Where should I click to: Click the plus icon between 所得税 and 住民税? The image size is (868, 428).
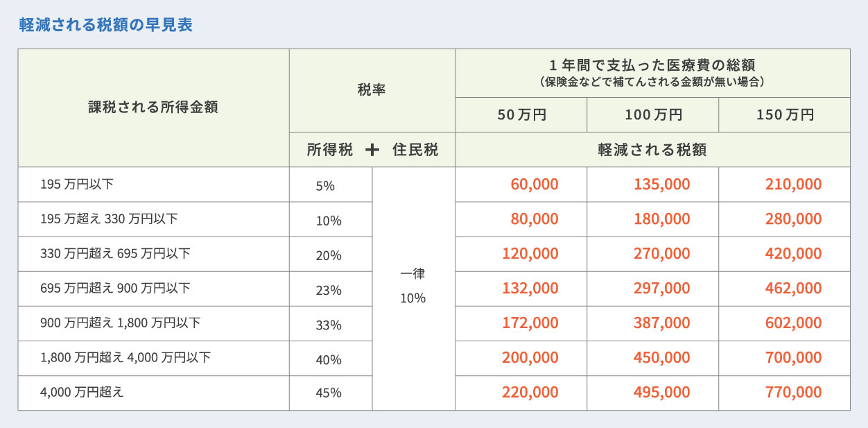(372, 150)
